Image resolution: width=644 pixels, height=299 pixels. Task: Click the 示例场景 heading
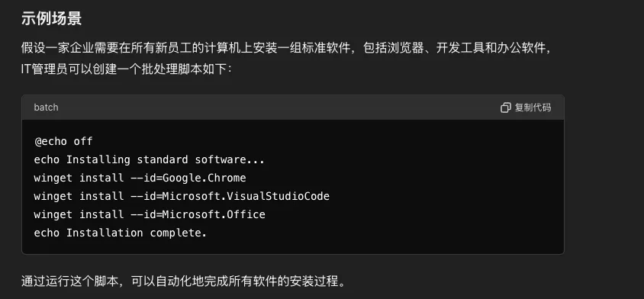(51, 19)
